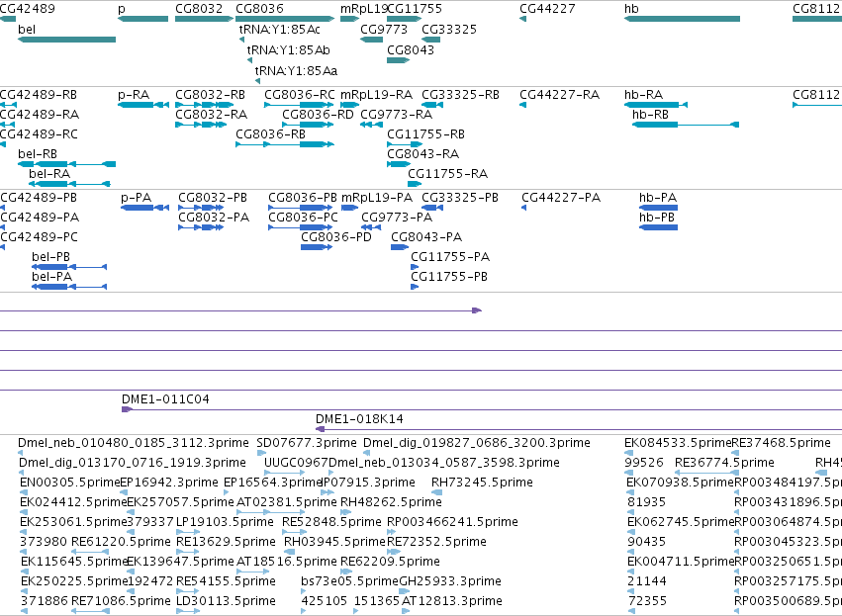Click the hb-PB protein label
842x616 pixels.
[x=657, y=218]
